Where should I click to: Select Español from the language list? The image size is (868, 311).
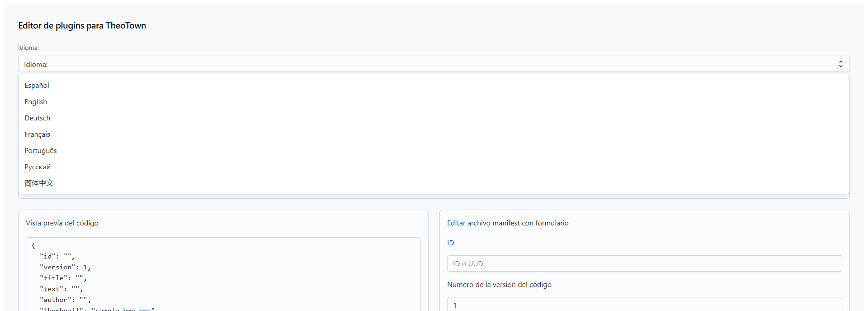point(434,85)
